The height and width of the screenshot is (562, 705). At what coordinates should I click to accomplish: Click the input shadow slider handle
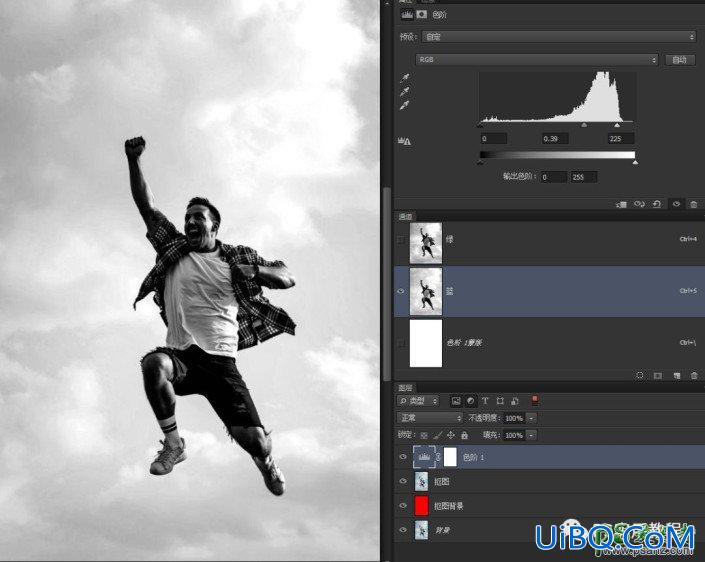coord(480,125)
